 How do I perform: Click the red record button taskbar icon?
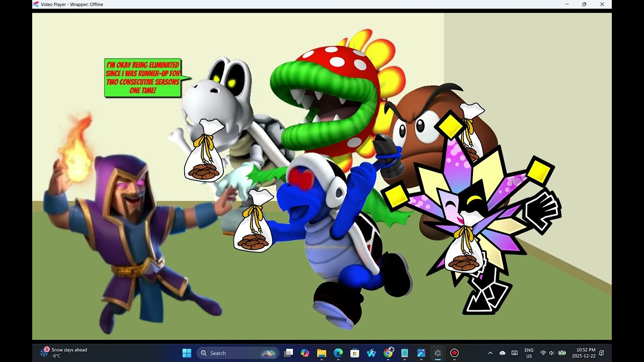click(x=454, y=353)
